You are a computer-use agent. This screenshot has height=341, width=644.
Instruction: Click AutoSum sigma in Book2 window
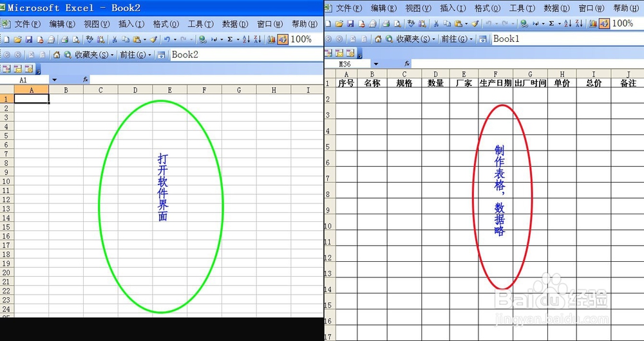[230, 39]
